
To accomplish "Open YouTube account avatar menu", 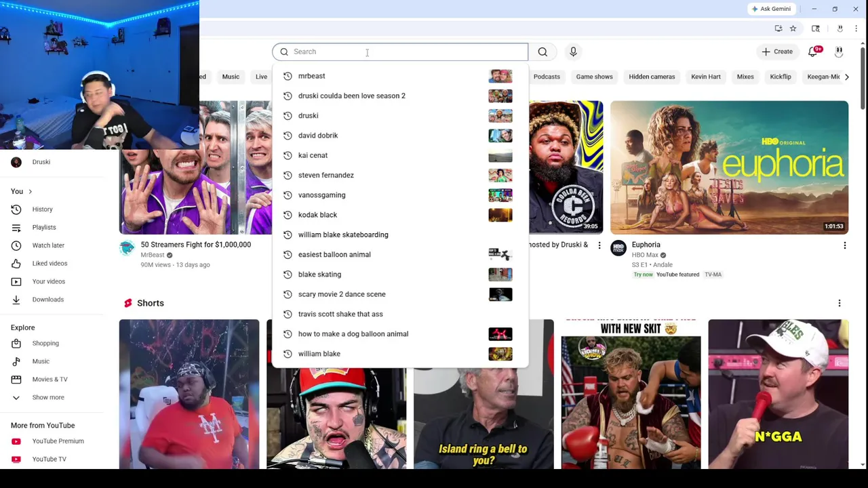I will (839, 52).
